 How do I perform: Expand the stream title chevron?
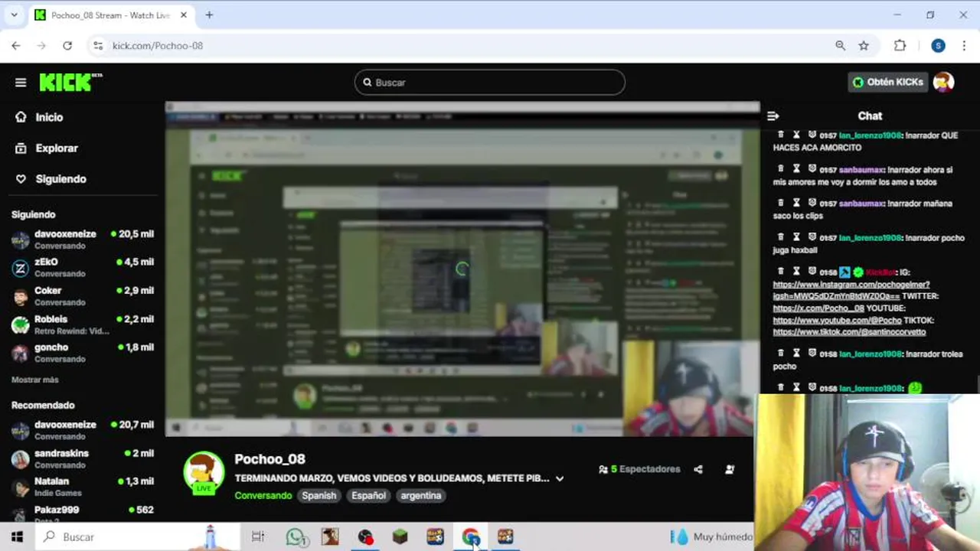click(560, 479)
